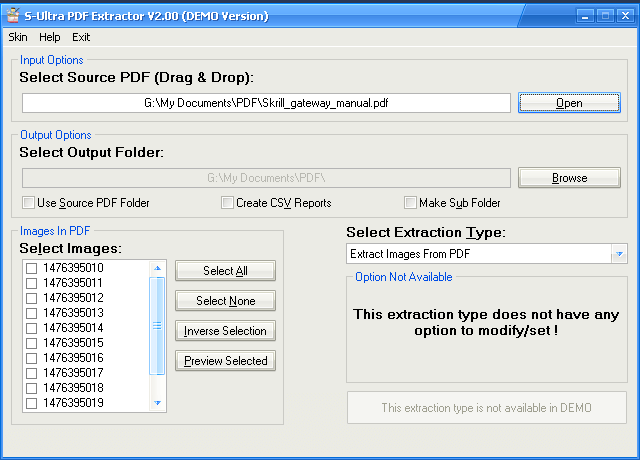The width and height of the screenshot is (640, 460).
Task: Click the Open button for source PDF
Action: 569,103
